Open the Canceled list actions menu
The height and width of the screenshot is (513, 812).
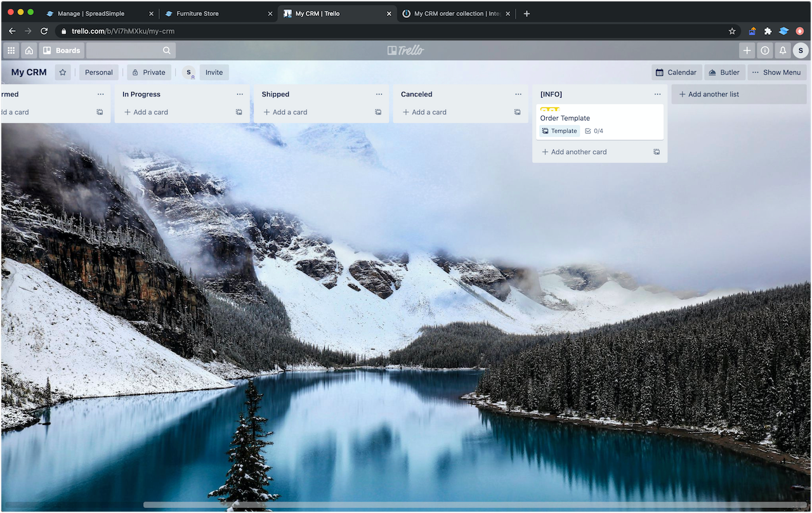click(519, 94)
